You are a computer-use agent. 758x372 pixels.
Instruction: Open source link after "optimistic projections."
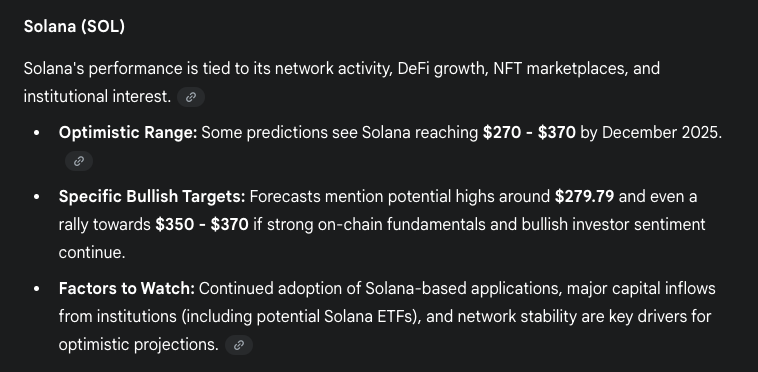pos(239,345)
